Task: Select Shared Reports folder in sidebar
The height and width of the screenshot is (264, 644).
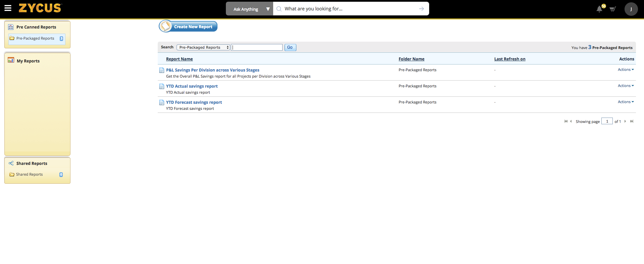Action: pos(29,174)
